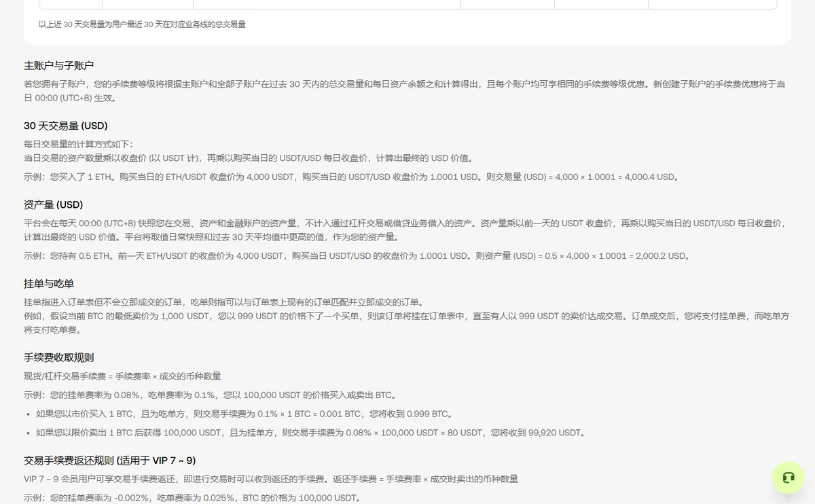Click the example 您的挂单费率为 -0.002%

[192, 498]
